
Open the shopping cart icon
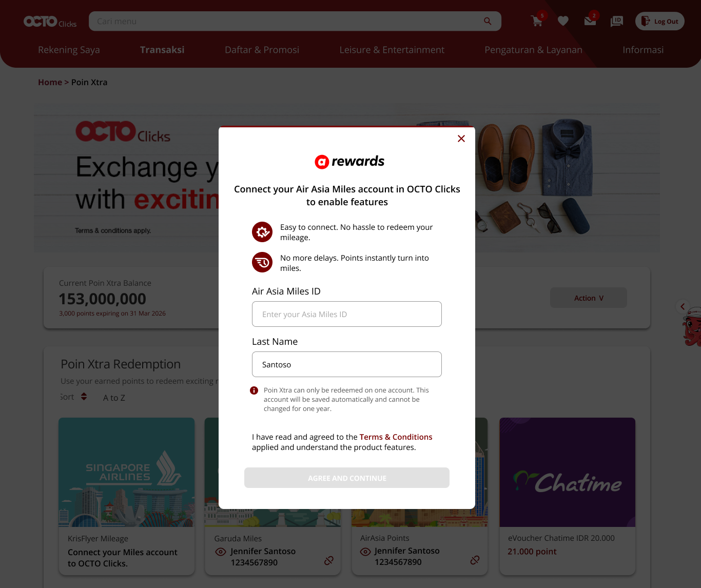[x=537, y=21]
